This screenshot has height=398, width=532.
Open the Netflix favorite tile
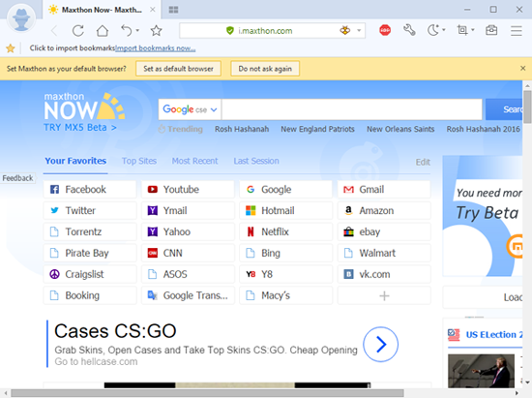[285, 232]
